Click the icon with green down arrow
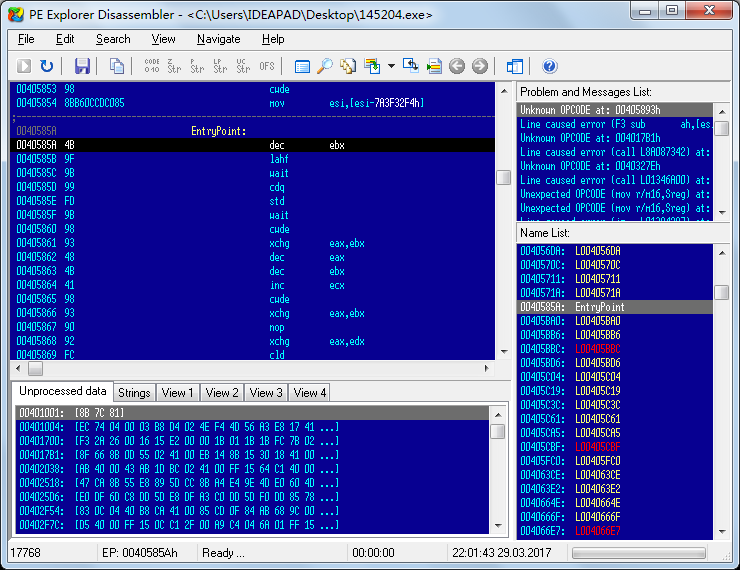 (372, 66)
